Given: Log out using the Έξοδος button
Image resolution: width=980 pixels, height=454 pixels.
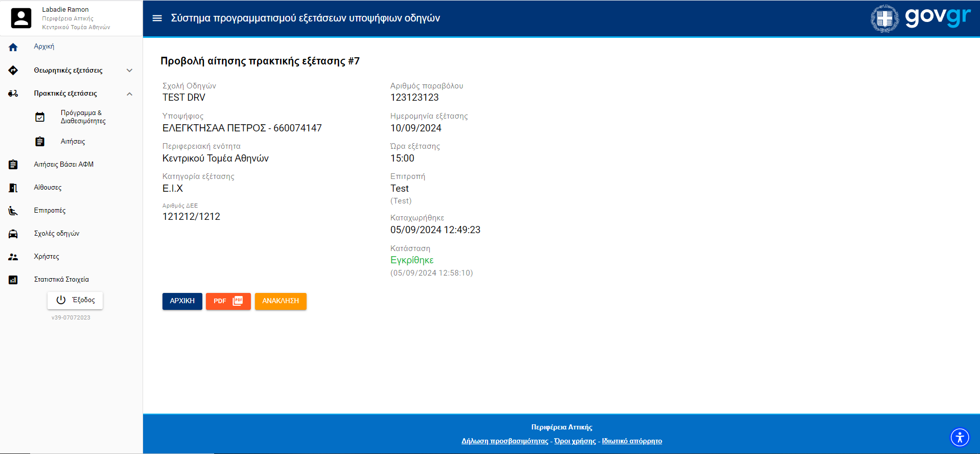Looking at the screenshot, I should [75, 300].
